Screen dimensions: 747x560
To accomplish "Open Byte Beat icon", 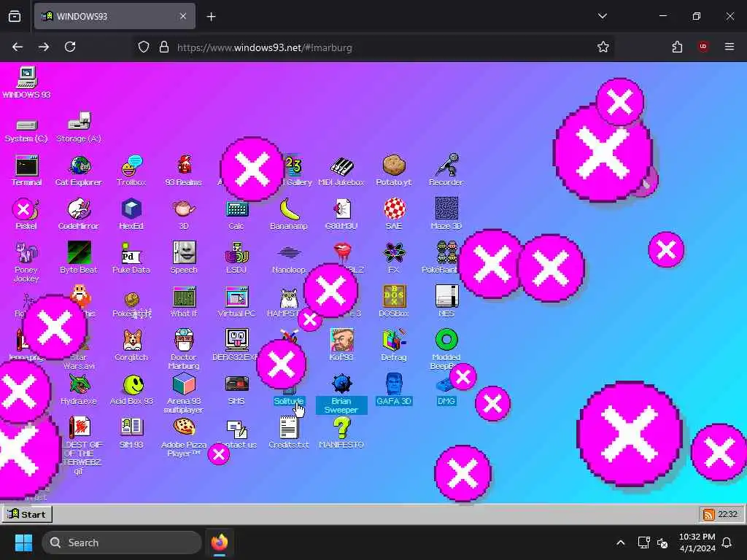I will coord(79,252).
